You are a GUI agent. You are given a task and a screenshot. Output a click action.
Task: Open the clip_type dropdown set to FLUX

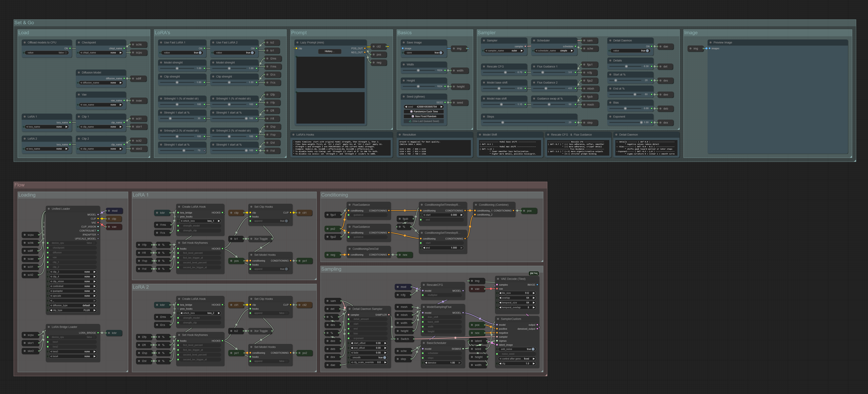click(72, 310)
